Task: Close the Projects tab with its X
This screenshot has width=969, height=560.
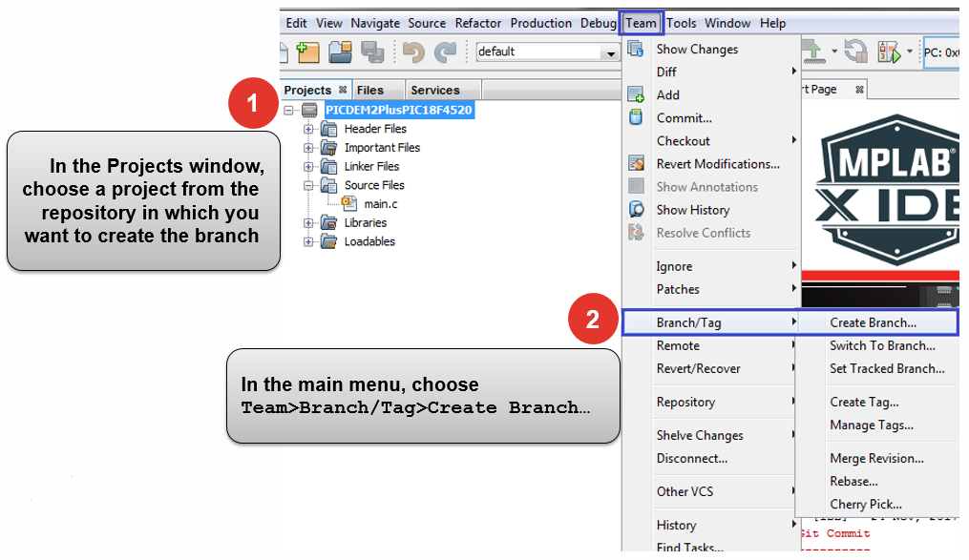Action: click(x=343, y=90)
